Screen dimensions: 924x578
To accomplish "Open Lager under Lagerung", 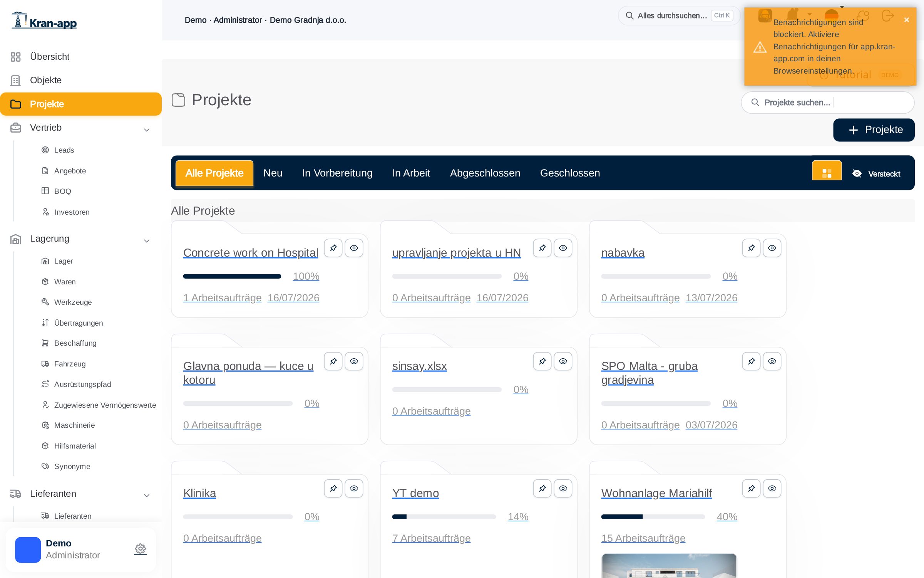I will [x=63, y=261].
